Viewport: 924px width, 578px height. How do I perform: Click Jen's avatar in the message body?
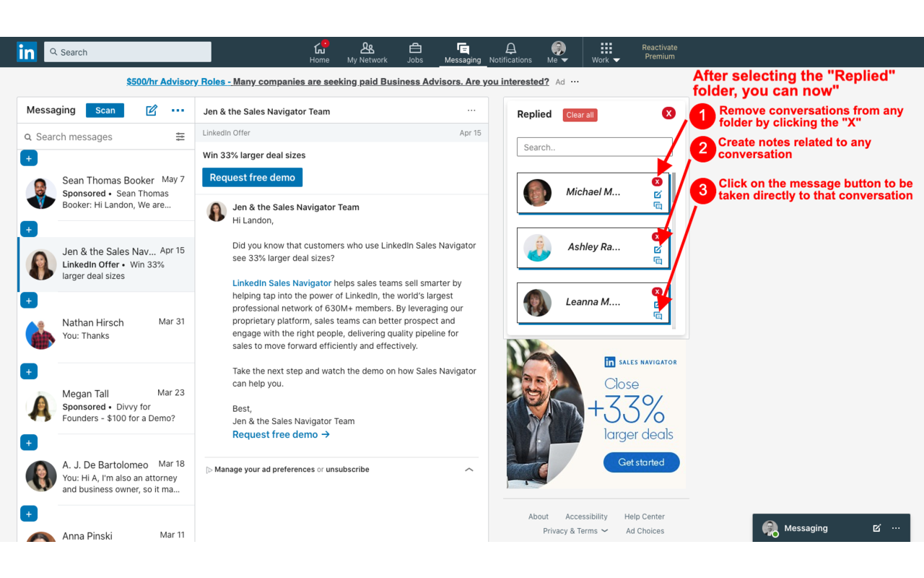[217, 211]
